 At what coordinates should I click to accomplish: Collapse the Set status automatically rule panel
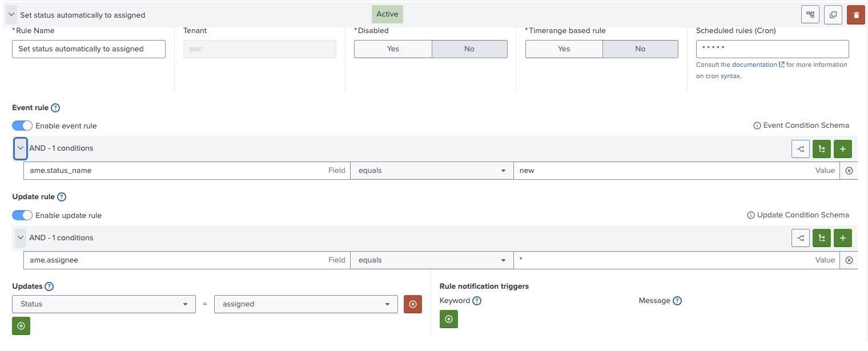[x=11, y=15]
